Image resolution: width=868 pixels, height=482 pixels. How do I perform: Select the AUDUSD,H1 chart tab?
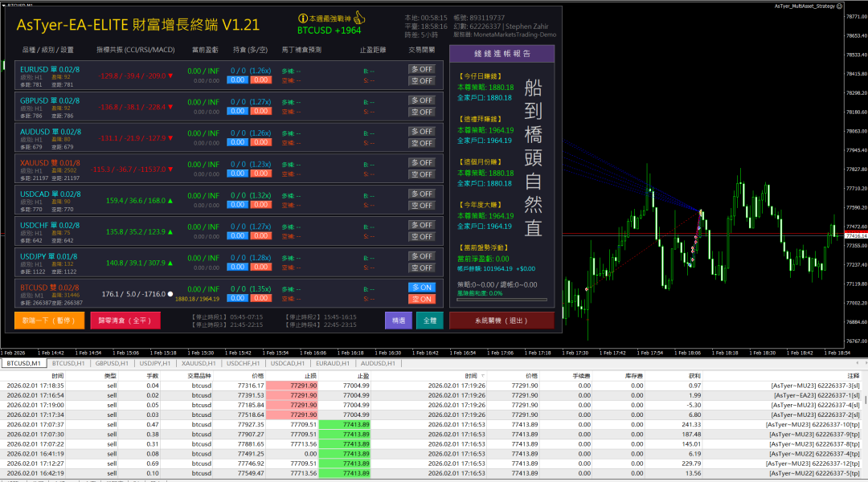pos(378,364)
